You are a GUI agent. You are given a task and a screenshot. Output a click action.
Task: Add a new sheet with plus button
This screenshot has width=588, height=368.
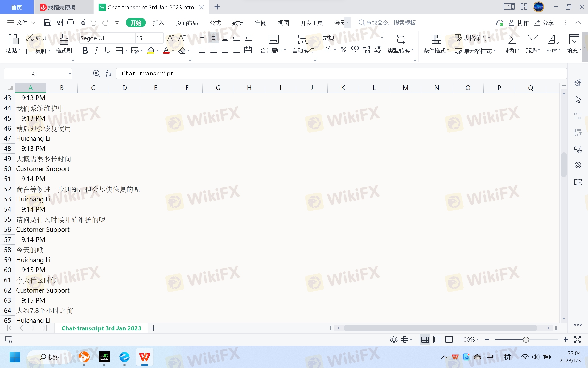click(153, 328)
